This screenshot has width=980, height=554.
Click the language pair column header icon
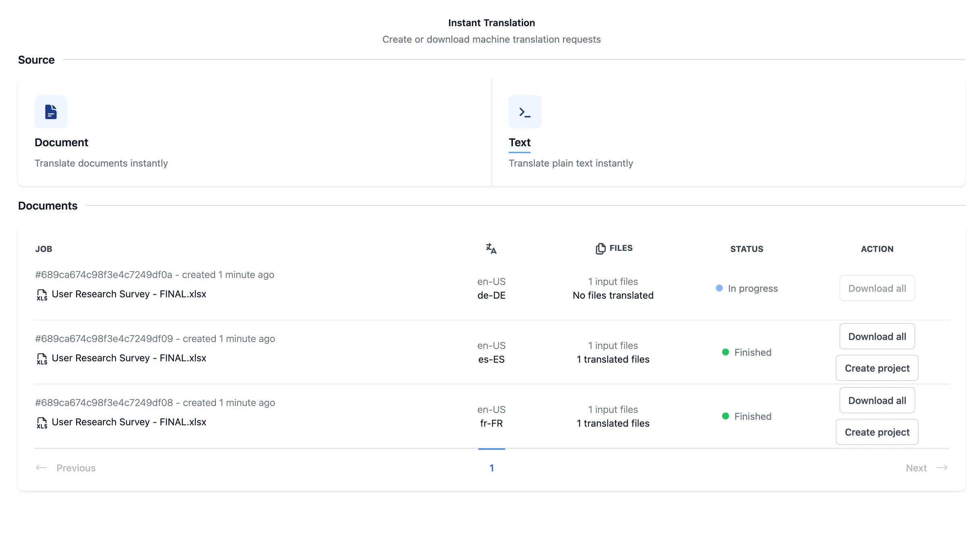491,249
